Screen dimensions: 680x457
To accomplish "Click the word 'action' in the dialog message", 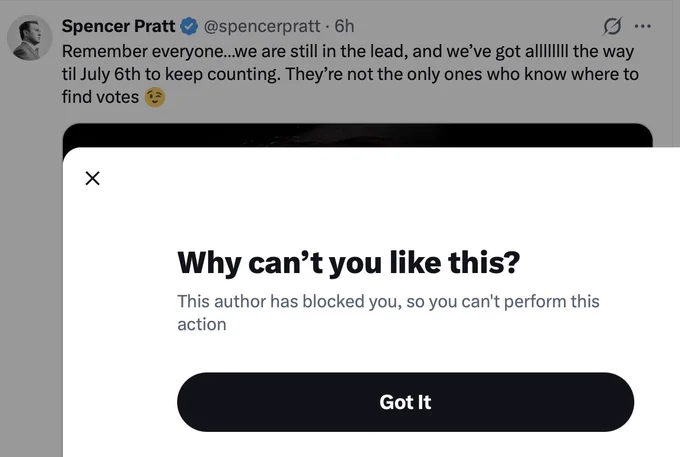I will 202,324.
